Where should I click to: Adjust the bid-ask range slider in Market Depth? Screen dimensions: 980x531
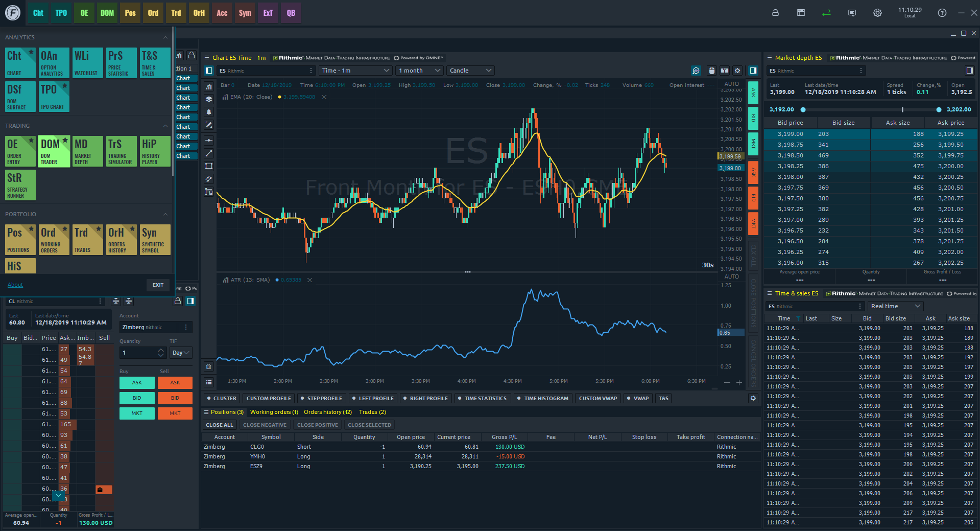pos(870,109)
